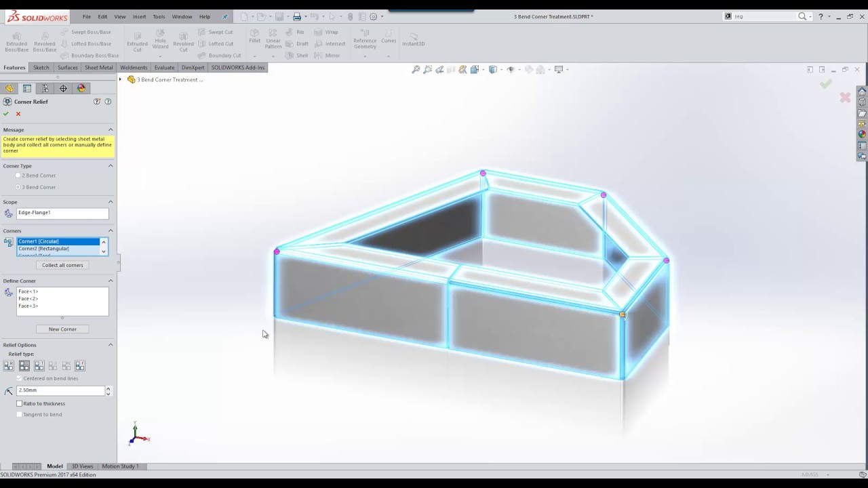The width and height of the screenshot is (868, 488).
Task: Toggle Centered on bend lines checkbox
Action: tap(20, 378)
